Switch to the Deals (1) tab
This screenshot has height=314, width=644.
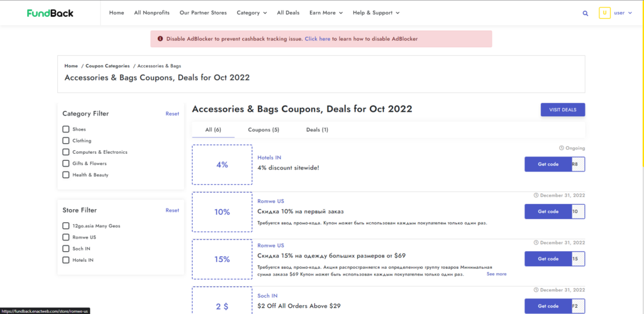coord(317,130)
